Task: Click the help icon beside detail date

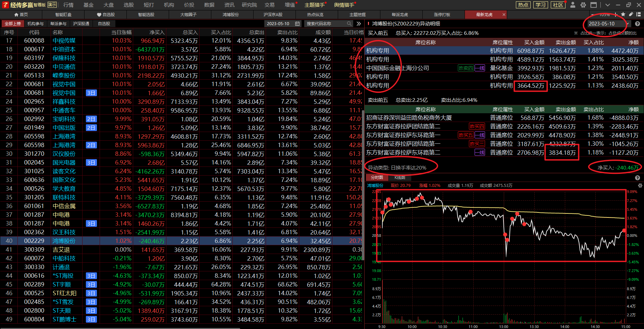Action: coord(637,24)
